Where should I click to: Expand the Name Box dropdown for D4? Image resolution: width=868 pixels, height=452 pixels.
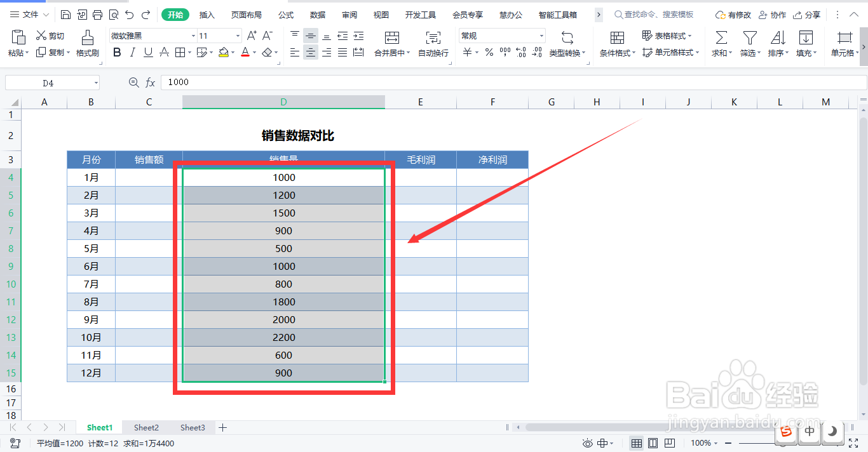(x=96, y=83)
